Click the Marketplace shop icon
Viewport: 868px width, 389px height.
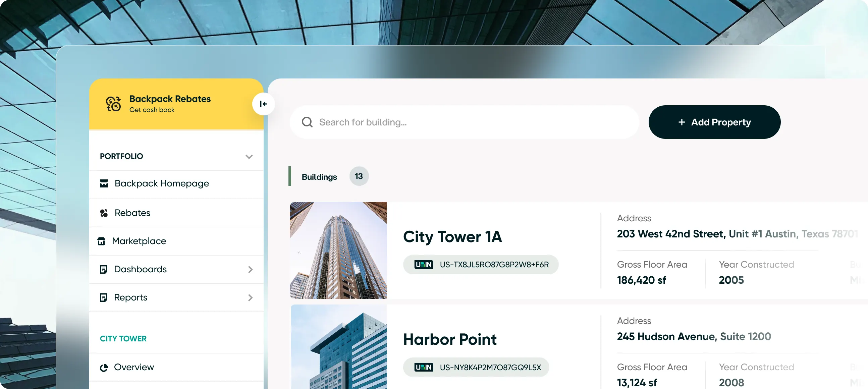pyautogui.click(x=101, y=241)
